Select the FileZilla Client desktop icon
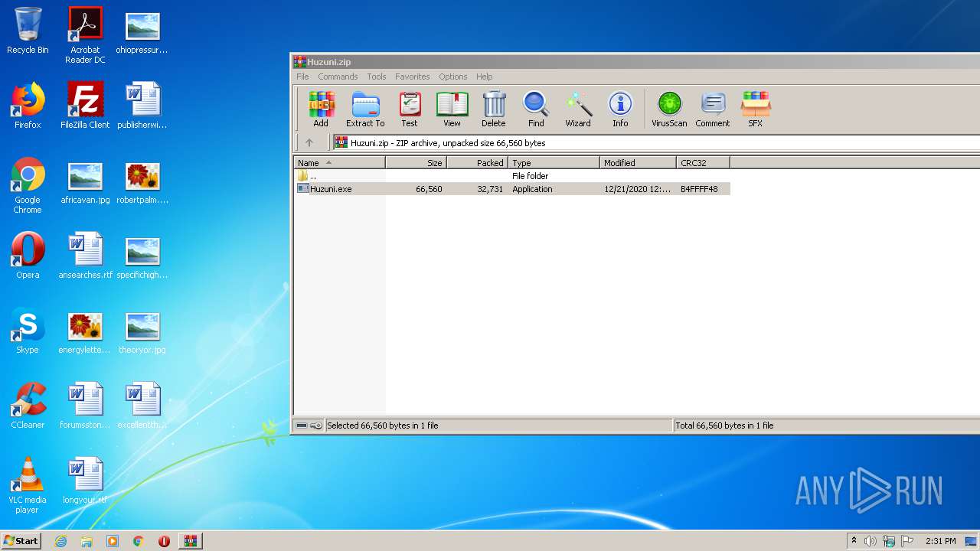 tap(85, 106)
